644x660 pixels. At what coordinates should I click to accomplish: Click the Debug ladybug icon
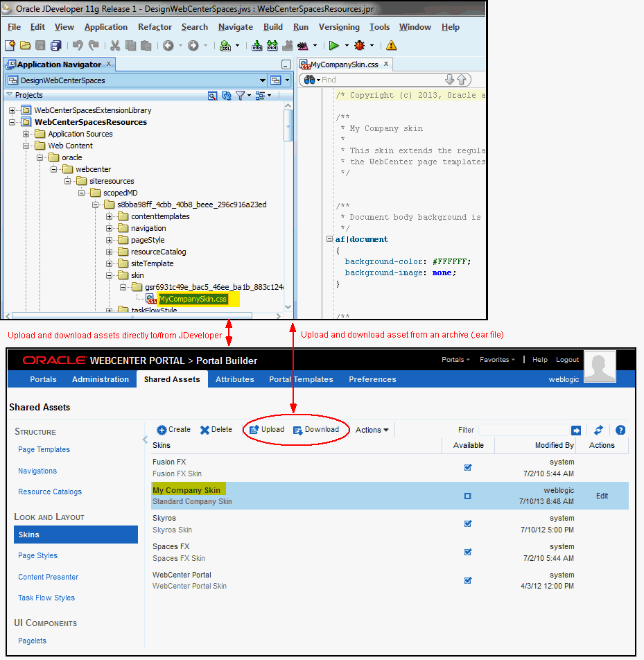[x=360, y=46]
